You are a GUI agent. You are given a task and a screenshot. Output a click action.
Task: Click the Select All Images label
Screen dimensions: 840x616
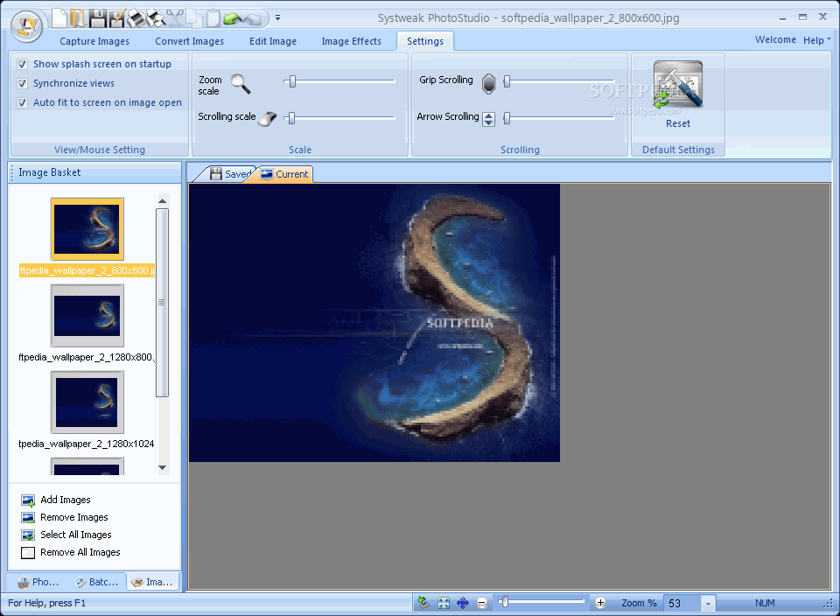[76, 535]
